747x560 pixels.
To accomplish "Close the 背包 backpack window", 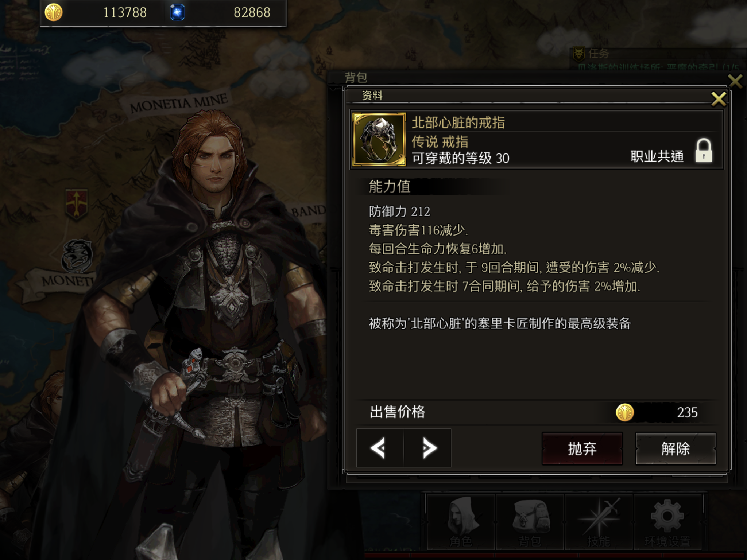I will click(x=735, y=81).
